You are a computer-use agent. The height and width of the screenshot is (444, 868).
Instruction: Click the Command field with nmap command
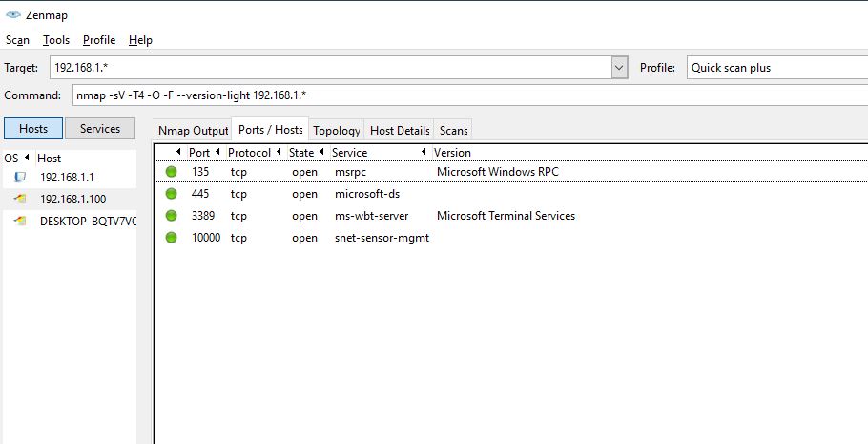coord(470,95)
